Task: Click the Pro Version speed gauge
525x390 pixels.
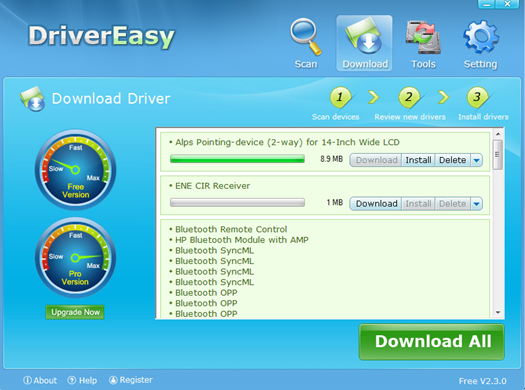Action: (x=75, y=257)
